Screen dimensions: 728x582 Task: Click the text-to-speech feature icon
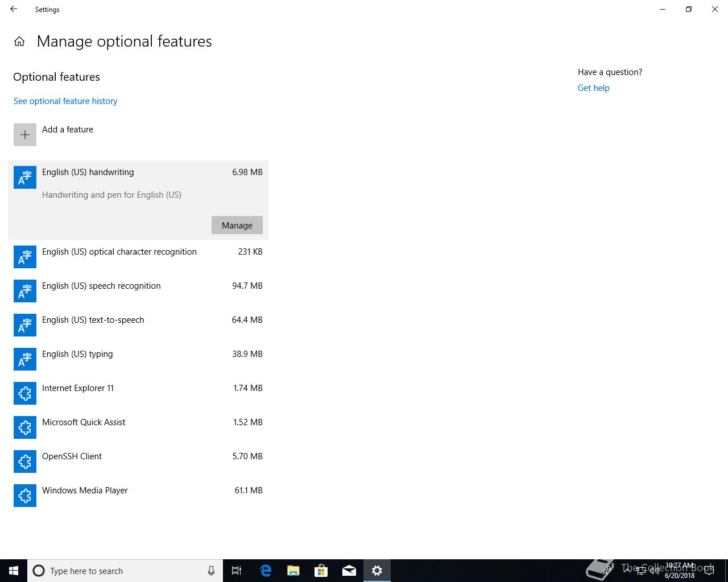pyautogui.click(x=25, y=325)
